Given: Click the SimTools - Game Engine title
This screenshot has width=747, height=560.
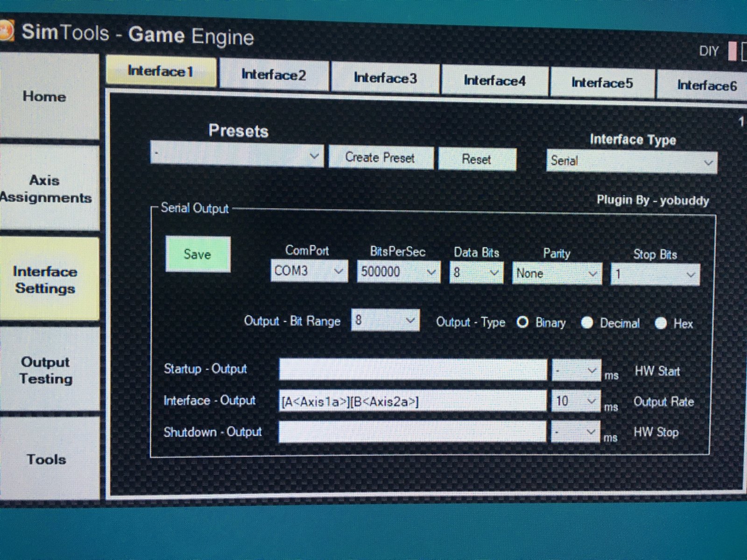Looking at the screenshot, I should (x=138, y=35).
